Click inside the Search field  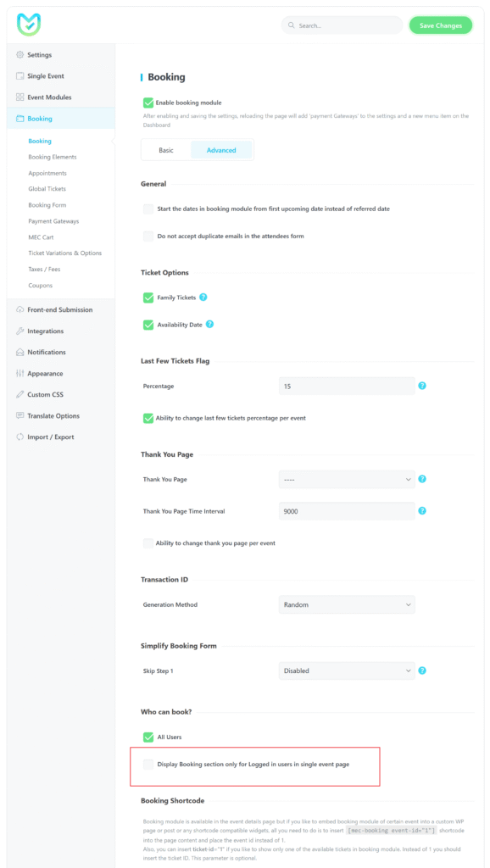click(342, 25)
